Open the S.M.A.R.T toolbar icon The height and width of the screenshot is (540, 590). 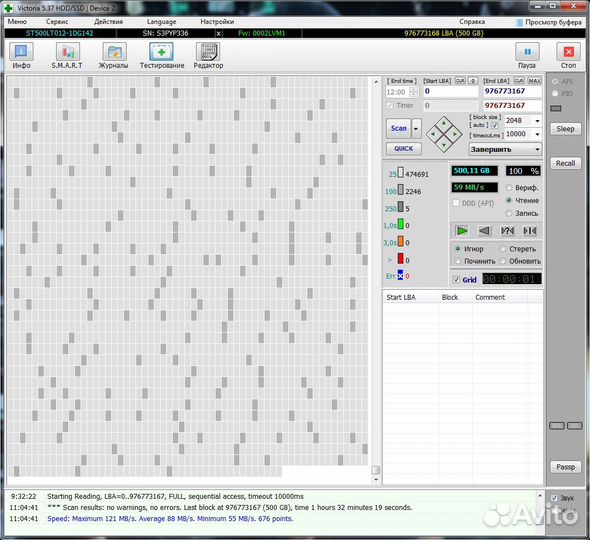(x=67, y=52)
